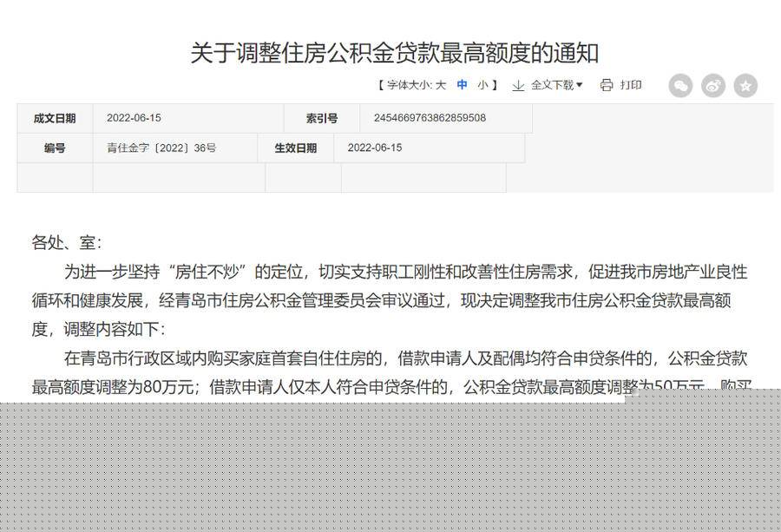
Task: Click the 索引号 label cell
Action: [322, 119]
